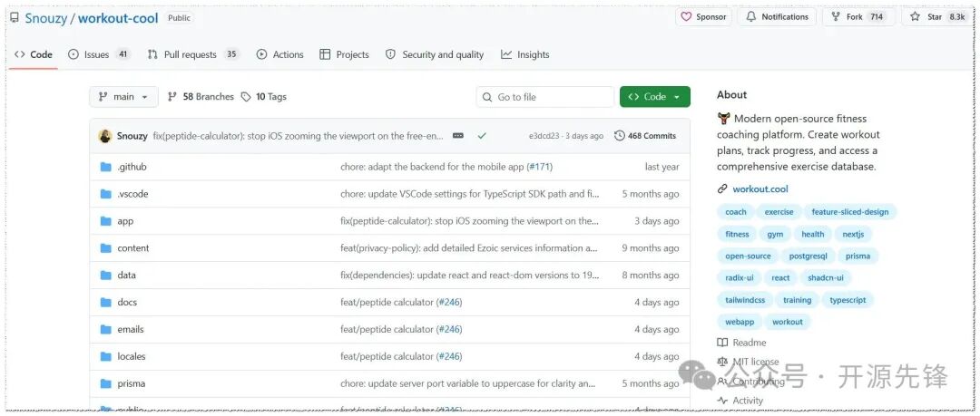Open the prisma folder
This screenshot has height=416, width=980.
(131, 383)
